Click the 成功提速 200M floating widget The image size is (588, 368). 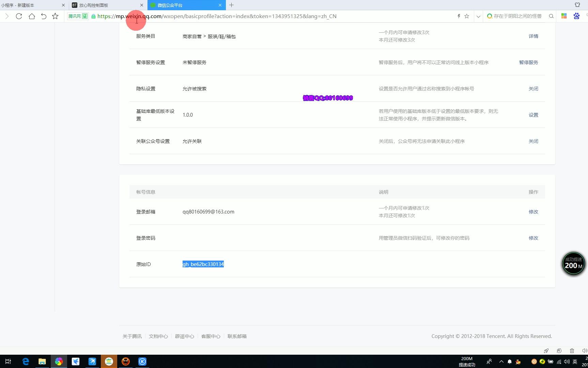tap(573, 264)
